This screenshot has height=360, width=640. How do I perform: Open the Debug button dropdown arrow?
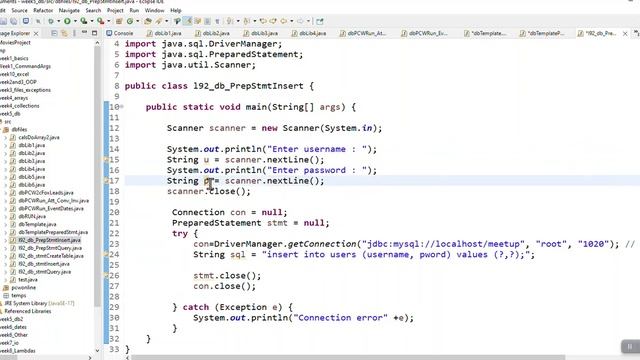(x=58, y=21)
